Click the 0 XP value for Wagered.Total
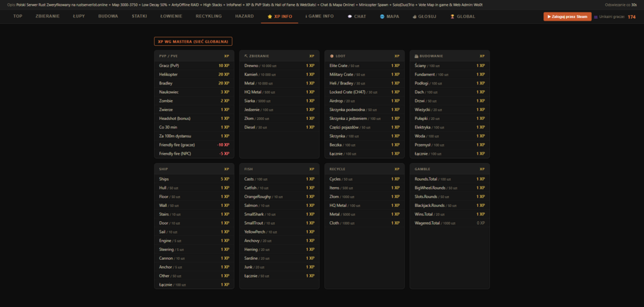Image resolution: width=644 pixels, height=307 pixels. [481, 223]
